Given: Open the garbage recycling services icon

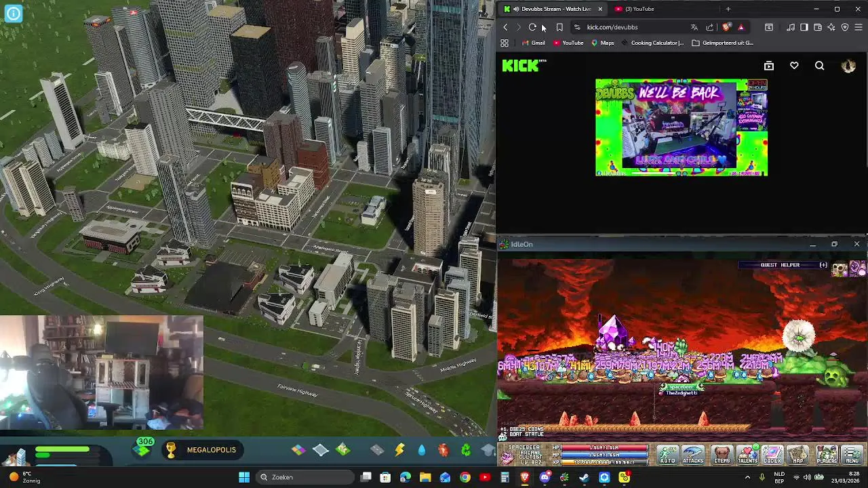Looking at the screenshot, I should (466, 449).
